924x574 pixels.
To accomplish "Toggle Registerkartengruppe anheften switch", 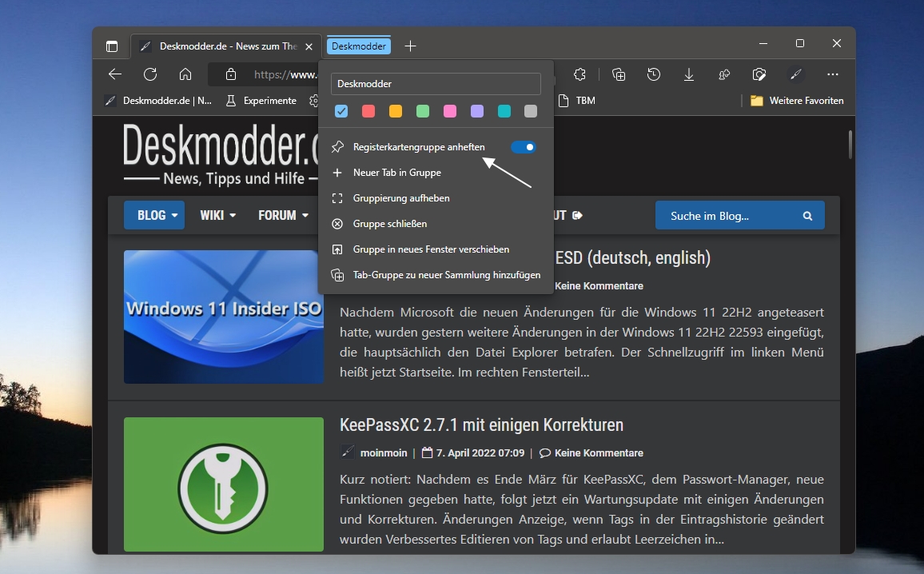I will point(524,147).
